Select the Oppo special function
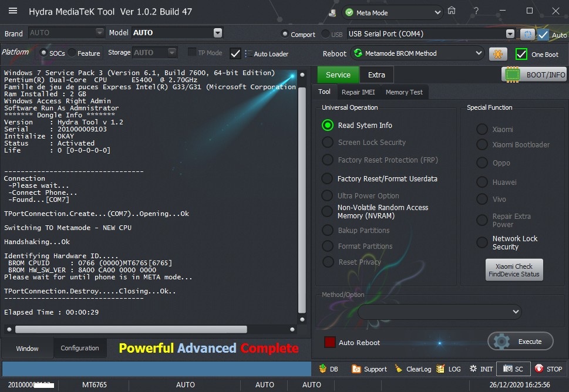 pos(482,163)
